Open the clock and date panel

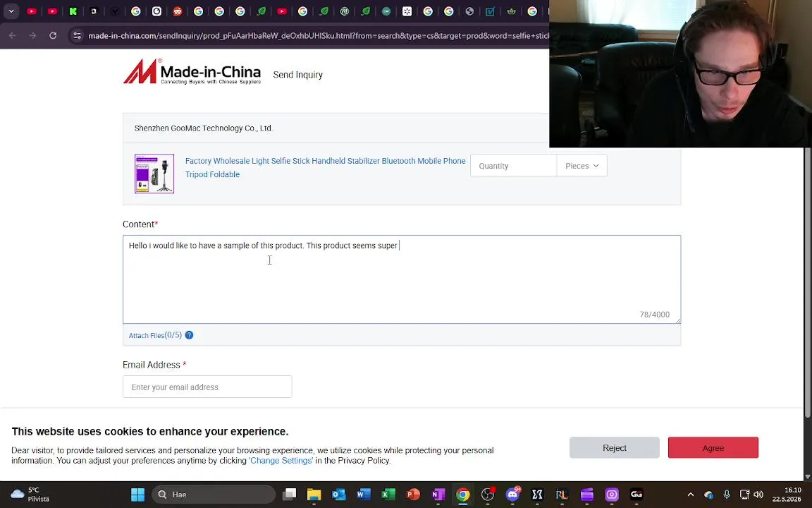(786, 495)
